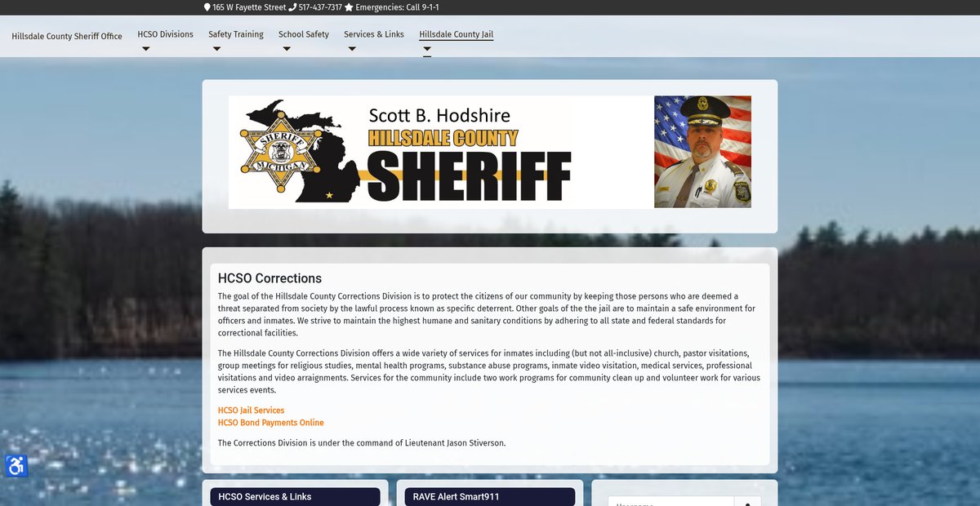The height and width of the screenshot is (506, 980).
Task: Click the 165 W Fayette Street address
Action: point(249,7)
